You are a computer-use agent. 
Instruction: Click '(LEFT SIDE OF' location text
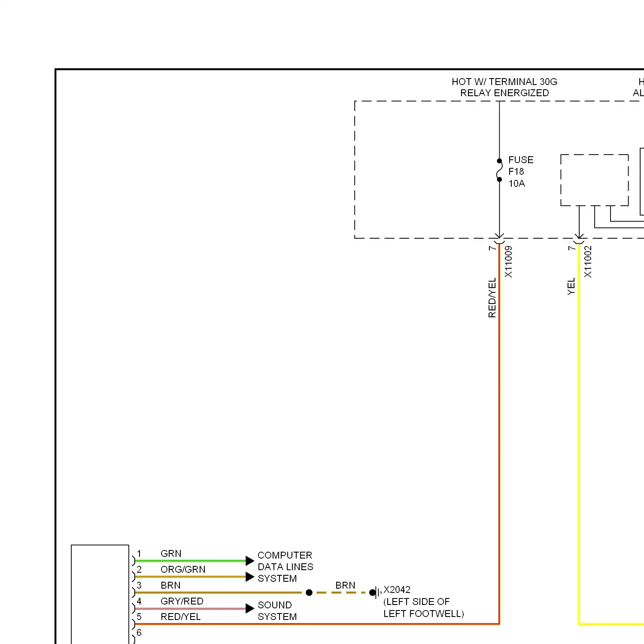(x=416, y=601)
